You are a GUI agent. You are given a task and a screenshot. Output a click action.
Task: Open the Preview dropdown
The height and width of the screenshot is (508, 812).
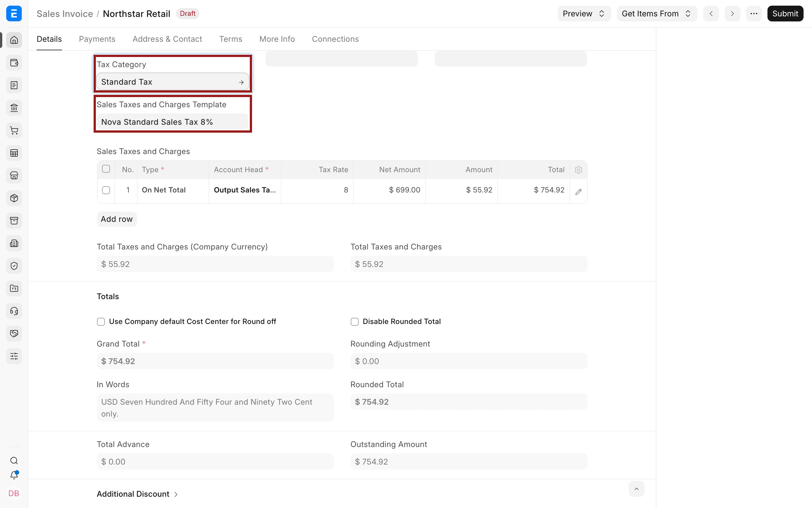584,14
